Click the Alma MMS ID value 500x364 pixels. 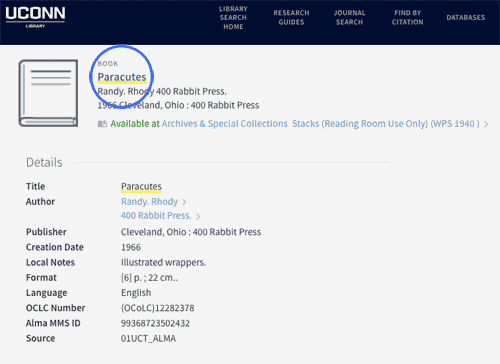(155, 323)
